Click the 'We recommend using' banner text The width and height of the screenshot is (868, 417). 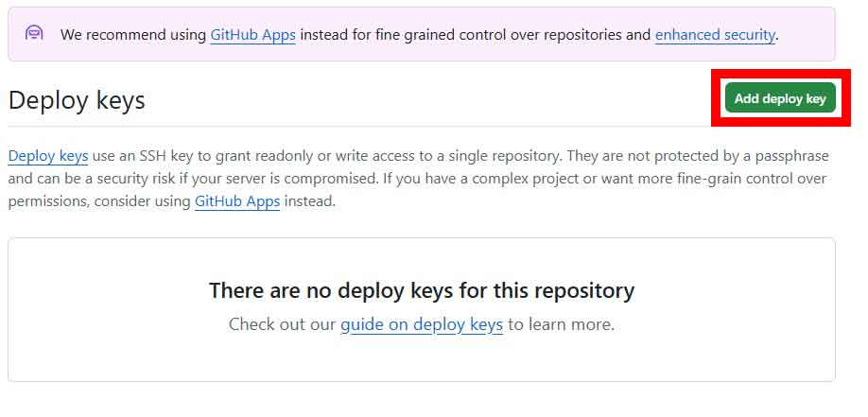click(x=133, y=34)
